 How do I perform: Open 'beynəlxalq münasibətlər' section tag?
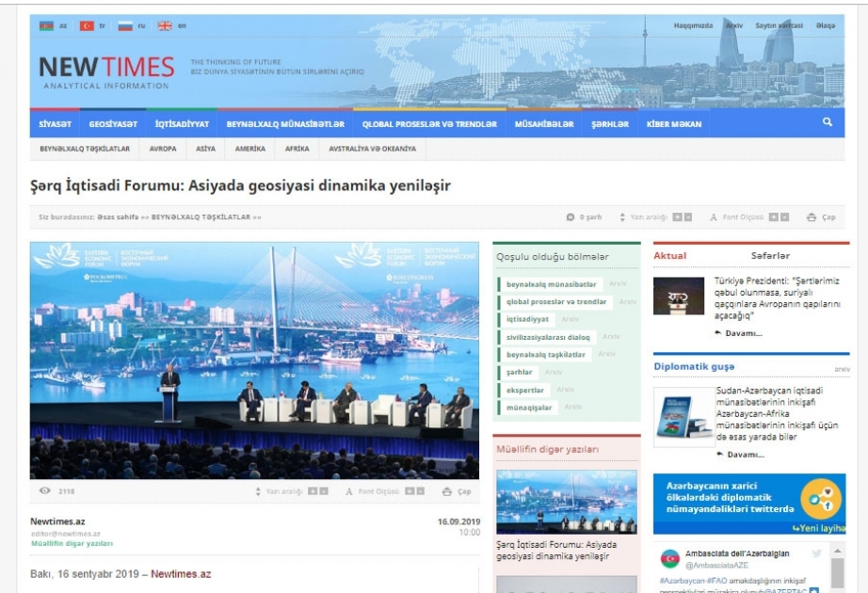click(552, 284)
